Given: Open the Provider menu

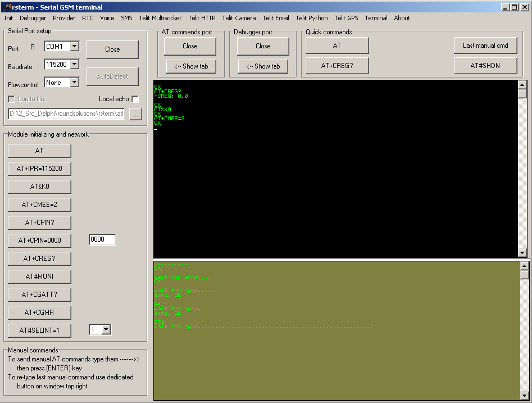Looking at the screenshot, I should point(64,18).
